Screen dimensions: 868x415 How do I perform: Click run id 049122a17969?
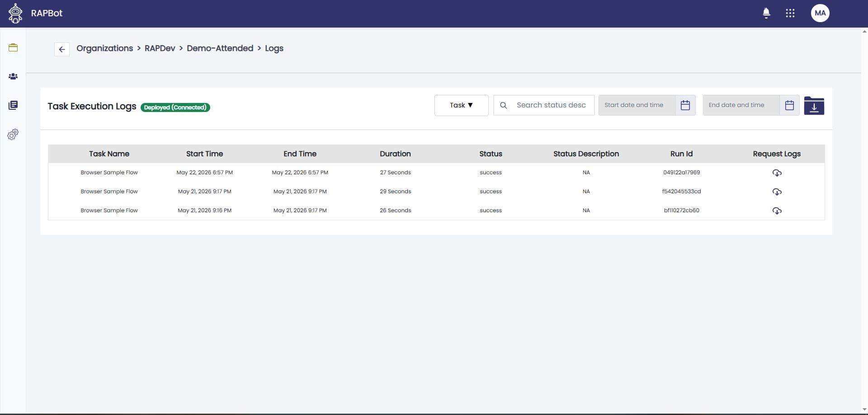pyautogui.click(x=681, y=173)
